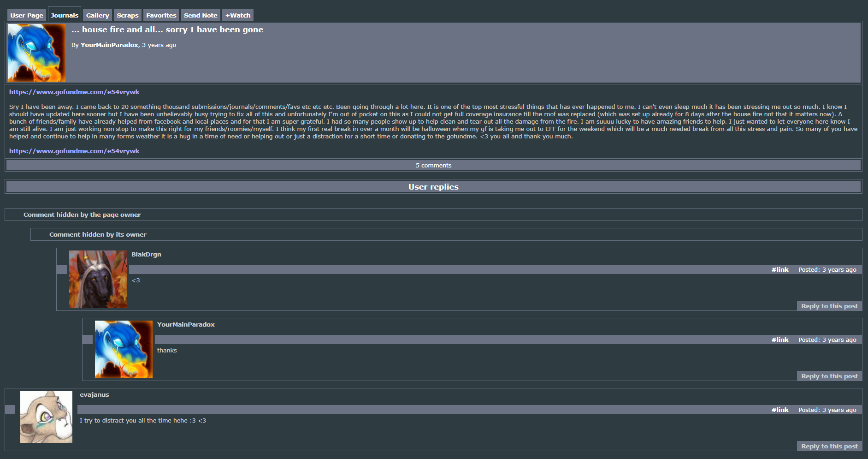
Task: Visit evajanus's profile via username
Action: pos(94,394)
